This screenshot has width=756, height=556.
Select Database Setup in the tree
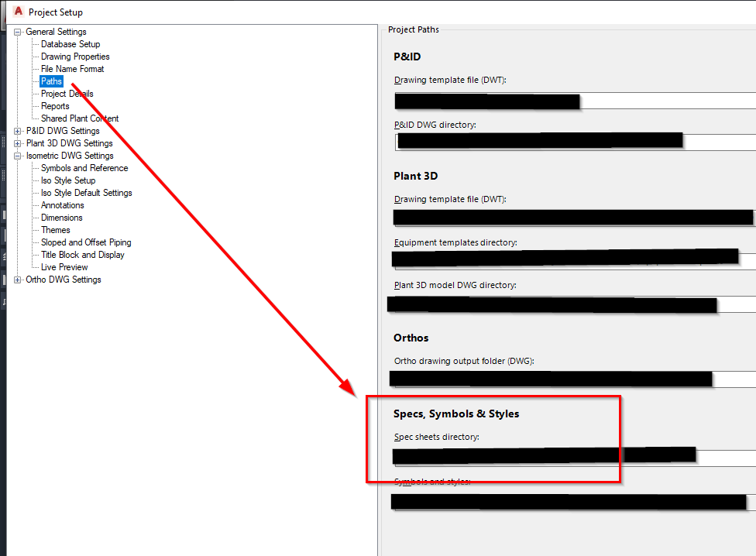pyautogui.click(x=68, y=43)
